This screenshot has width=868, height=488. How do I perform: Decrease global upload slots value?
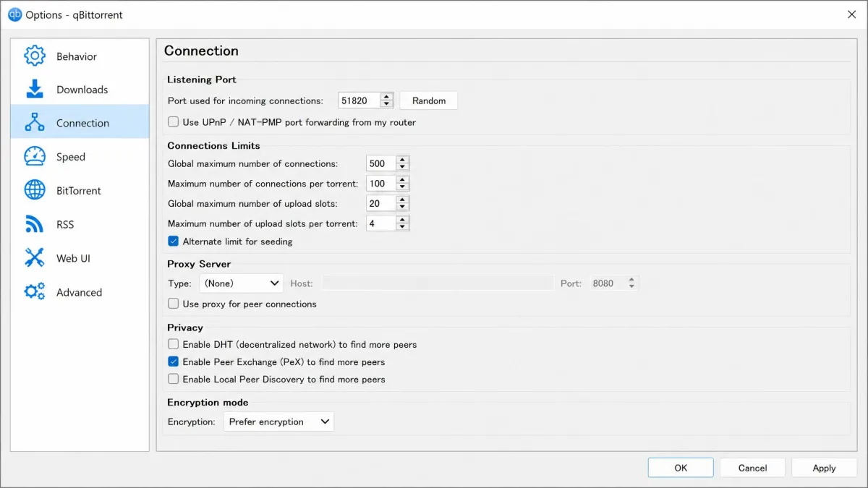(403, 207)
